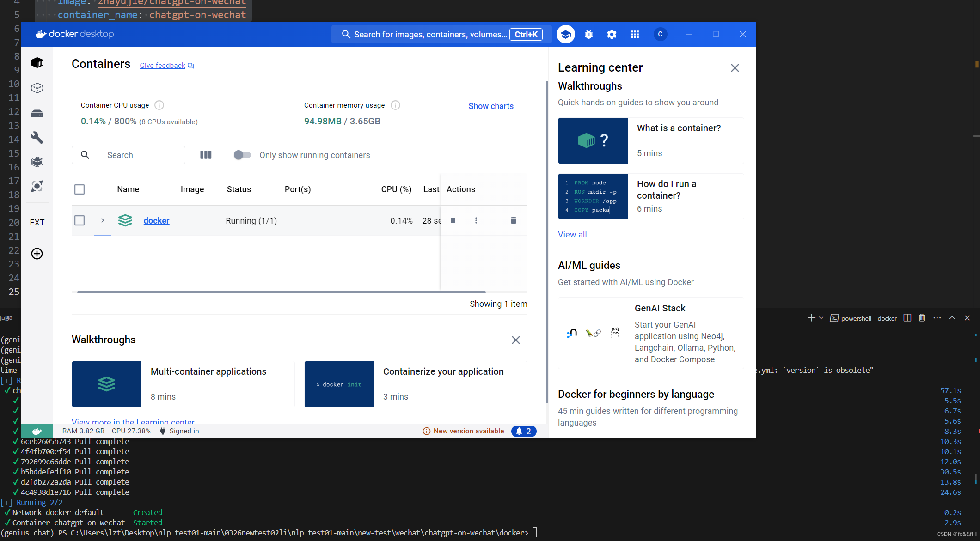Open the notifications bell with 2 alerts
The width and height of the screenshot is (980, 541).
pyautogui.click(x=524, y=431)
